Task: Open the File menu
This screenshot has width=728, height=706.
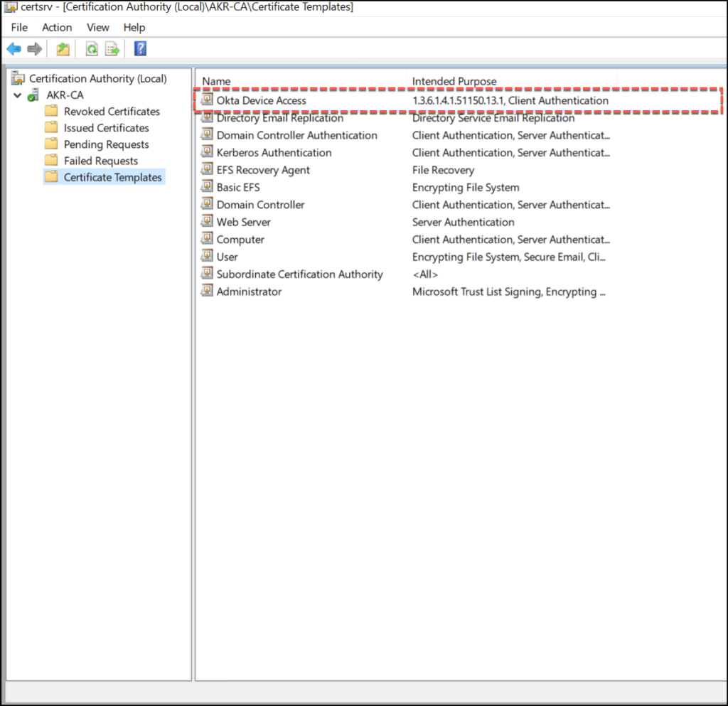Action: (19, 27)
